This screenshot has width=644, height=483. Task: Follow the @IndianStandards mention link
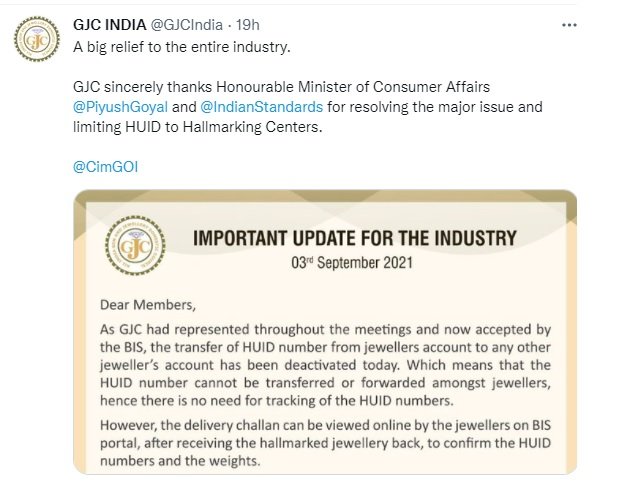pyautogui.click(x=262, y=107)
